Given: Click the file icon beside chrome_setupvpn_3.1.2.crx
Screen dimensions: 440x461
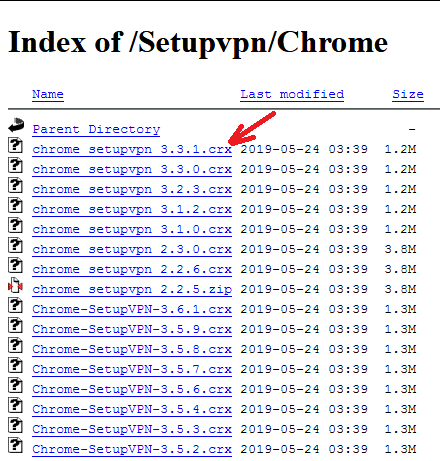Looking at the screenshot, I should tap(15, 206).
